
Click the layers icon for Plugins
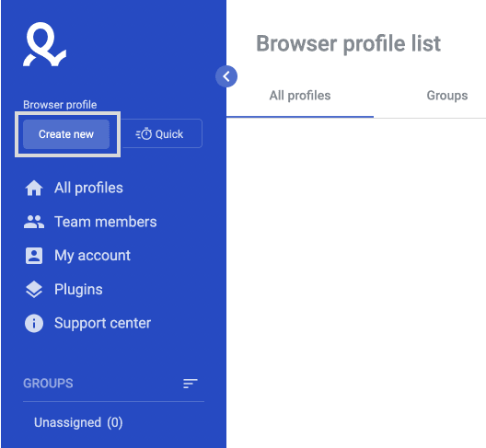click(34, 290)
